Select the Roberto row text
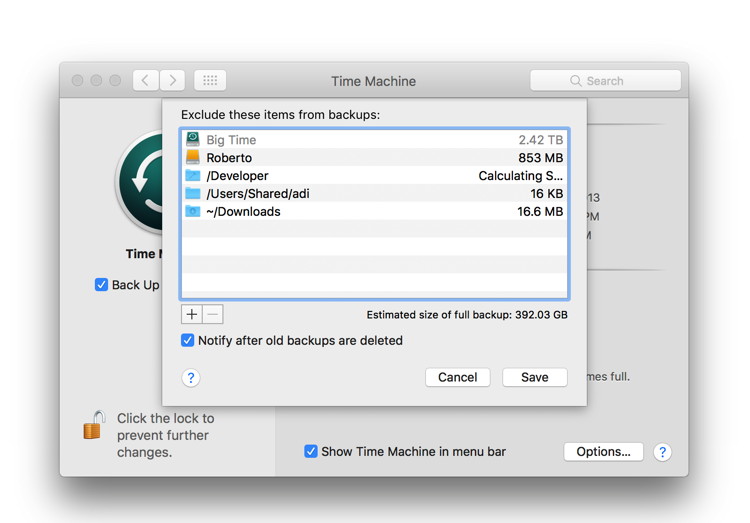750x523 pixels. click(229, 158)
